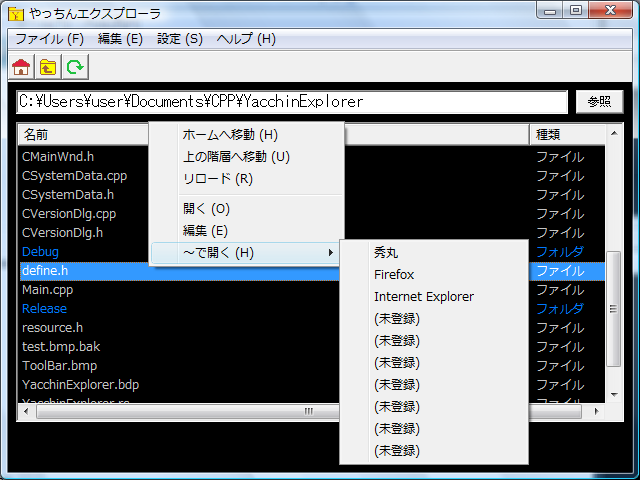Click the go-up-folder toolbar icon
This screenshot has width=640, height=480.
click(47, 67)
